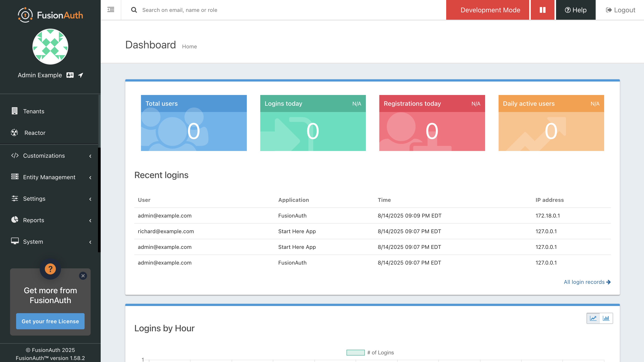Pause the dashboard auto-refresh

pyautogui.click(x=542, y=10)
